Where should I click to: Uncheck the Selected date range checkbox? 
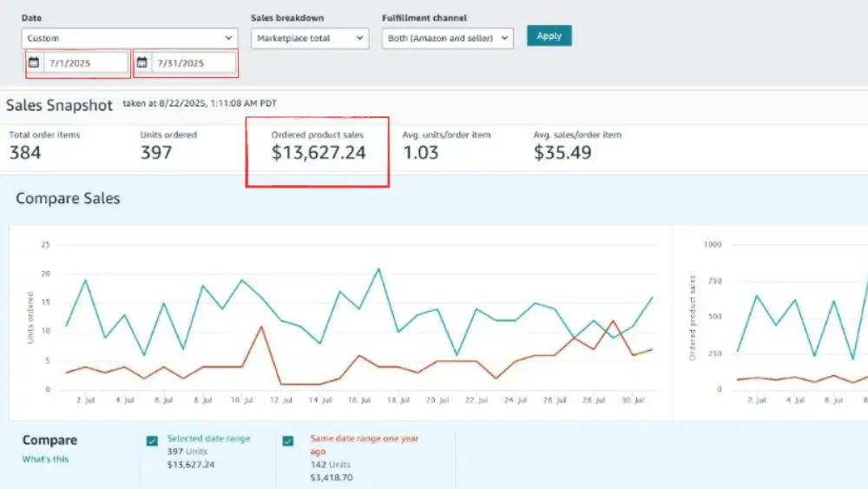[153, 441]
